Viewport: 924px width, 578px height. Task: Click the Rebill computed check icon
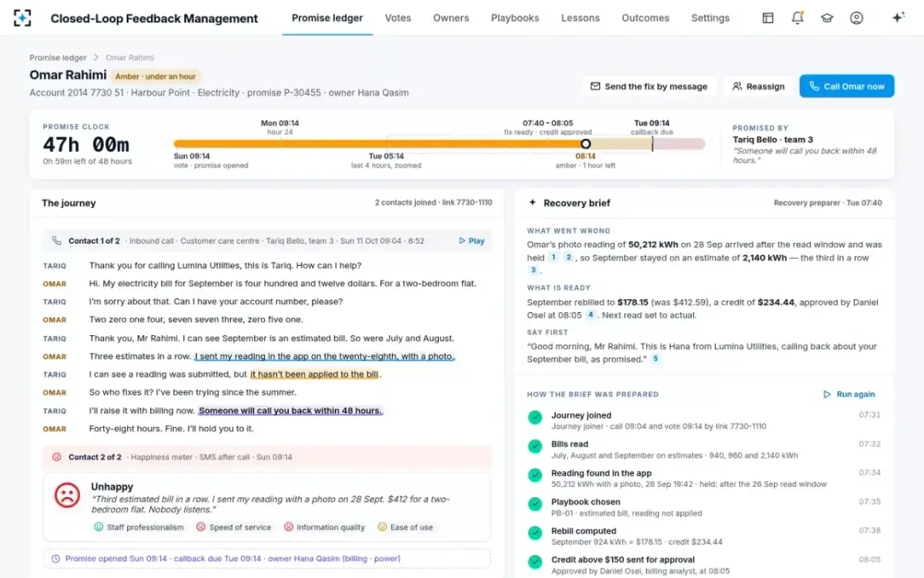point(534,533)
